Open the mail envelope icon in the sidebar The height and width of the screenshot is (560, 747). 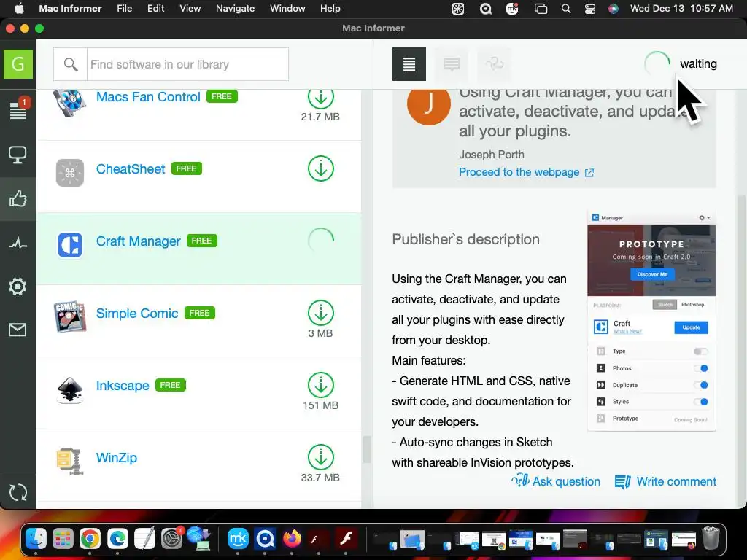click(x=18, y=330)
